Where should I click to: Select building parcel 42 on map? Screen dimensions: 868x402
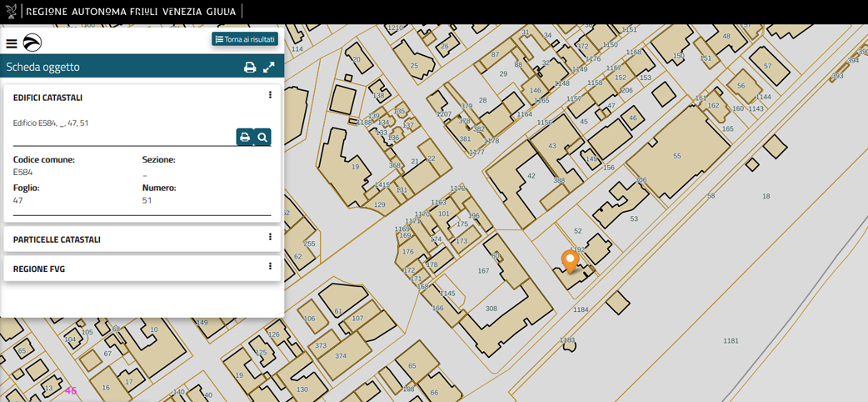click(531, 176)
